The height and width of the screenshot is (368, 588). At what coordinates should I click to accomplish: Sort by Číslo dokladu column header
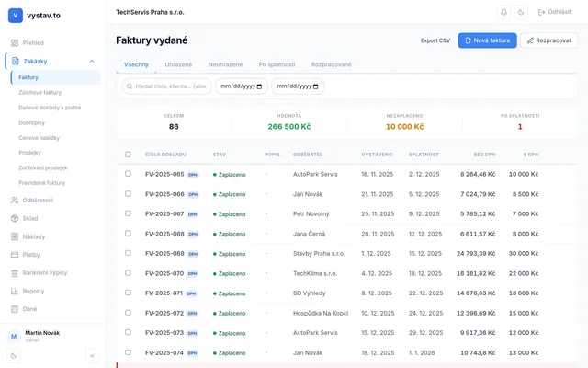(x=165, y=155)
